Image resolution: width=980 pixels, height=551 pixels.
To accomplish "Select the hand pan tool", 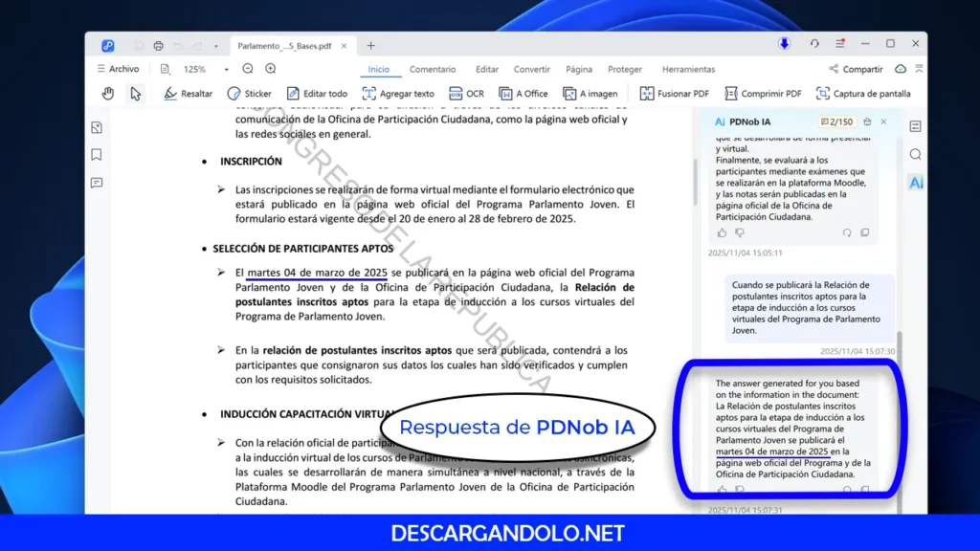I will [x=107, y=93].
